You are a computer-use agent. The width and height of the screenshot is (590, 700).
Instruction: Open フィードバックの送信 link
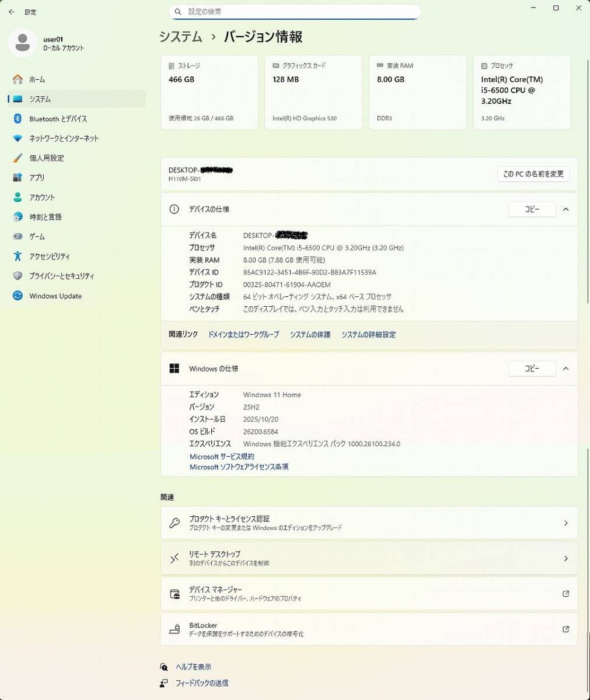[x=202, y=683]
